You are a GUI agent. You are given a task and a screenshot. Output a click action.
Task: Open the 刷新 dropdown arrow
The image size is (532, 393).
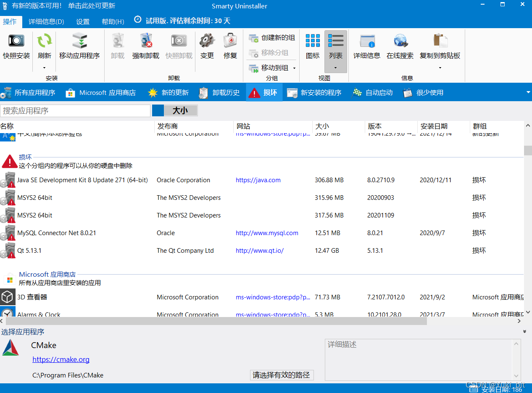(x=44, y=68)
